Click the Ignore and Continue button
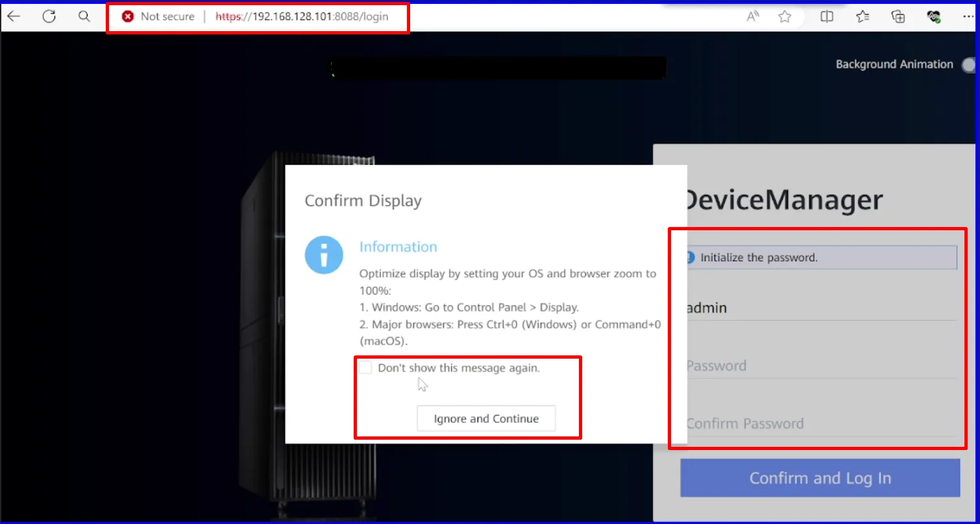Screen dimensions: 980x524 click(486, 419)
